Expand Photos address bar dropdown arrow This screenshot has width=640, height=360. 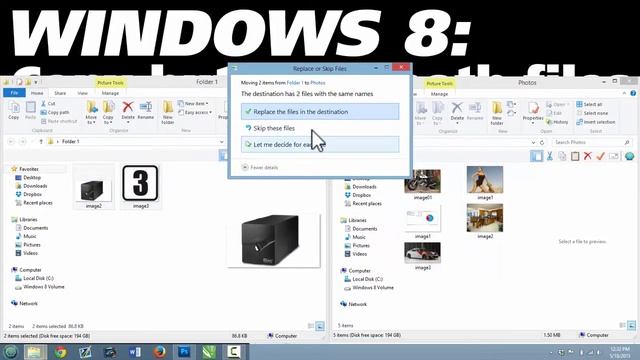[x=533, y=142]
